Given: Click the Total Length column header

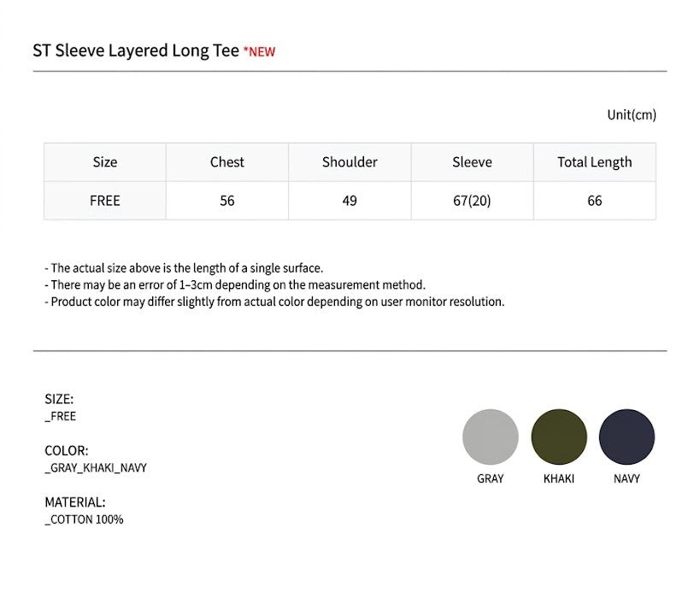Looking at the screenshot, I should [x=595, y=162].
